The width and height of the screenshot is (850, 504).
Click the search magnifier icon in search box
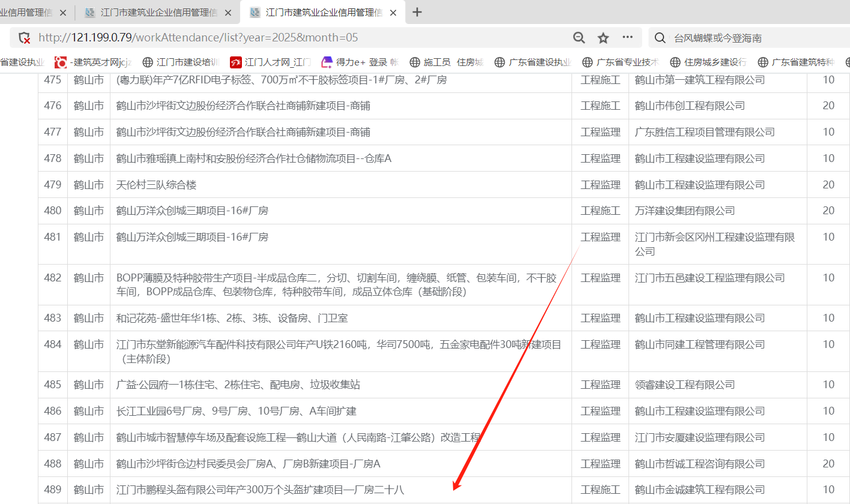(x=660, y=38)
